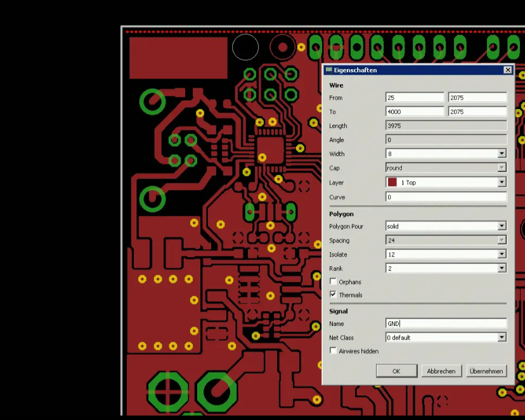Expand the Isolate value dropdown
Screen dimensions: 525x420
[x=502, y=255]
